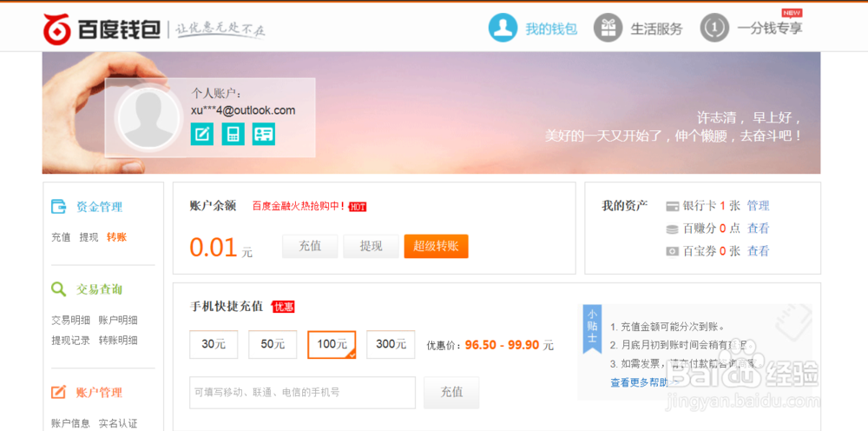
Task: Click the profile avatar picture
Action: click(149, 118)
